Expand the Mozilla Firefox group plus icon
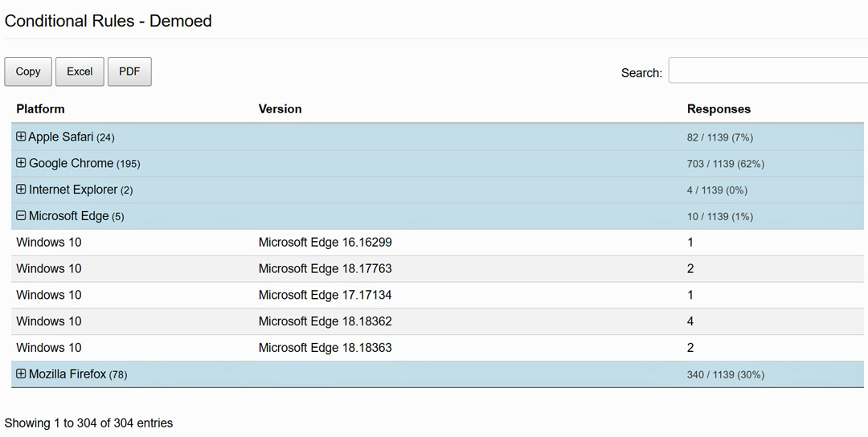 point(21,374)
